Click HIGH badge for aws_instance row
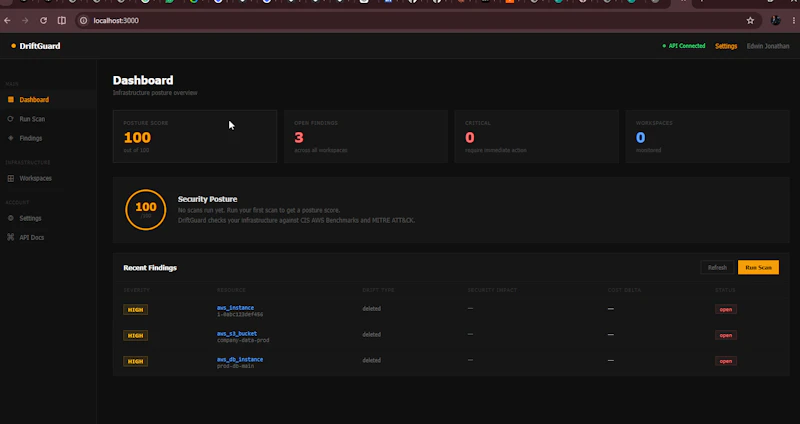Screen dimensions: 800x424 pyautogui.click(x=135, y=310)
